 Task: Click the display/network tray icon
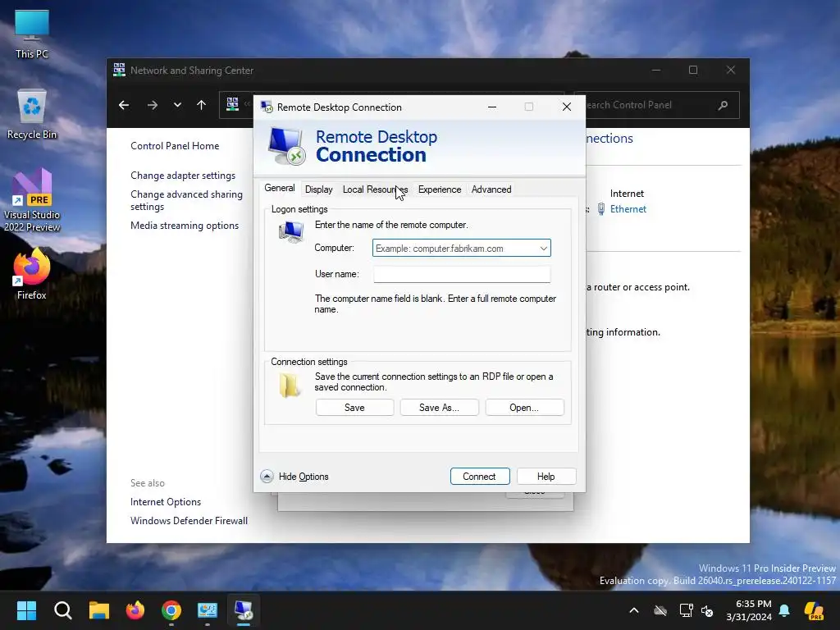[x=686, y=610]
